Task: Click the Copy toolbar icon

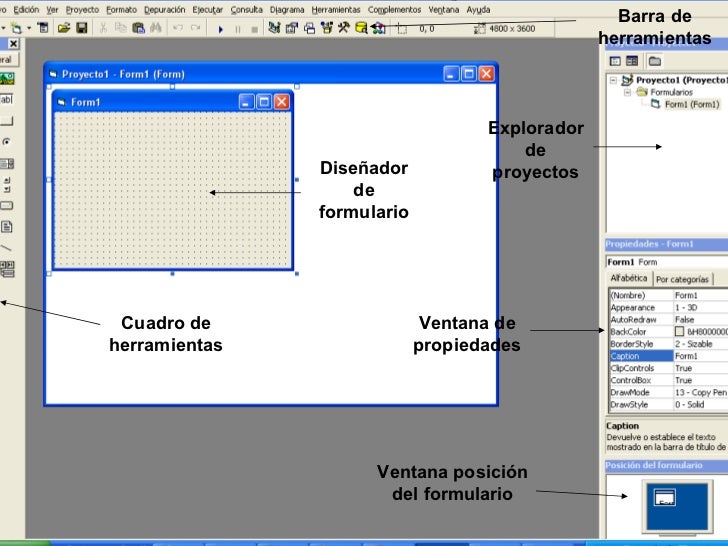Action: point(121,28)
